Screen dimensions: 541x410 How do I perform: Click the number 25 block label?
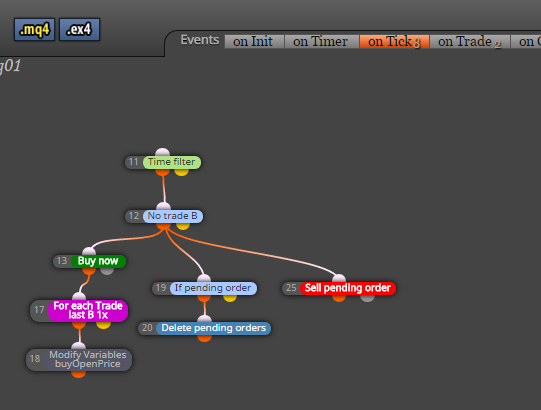(x=291, y=288)
